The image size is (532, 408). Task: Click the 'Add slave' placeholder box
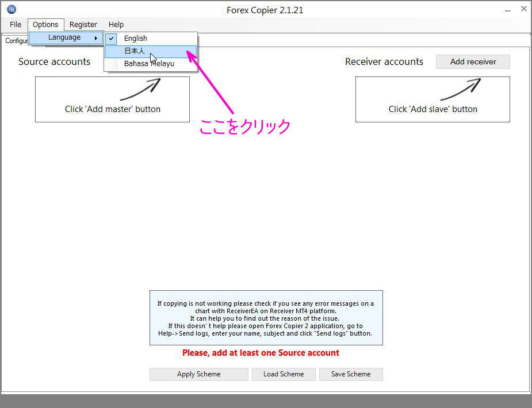tap(433, 99)
